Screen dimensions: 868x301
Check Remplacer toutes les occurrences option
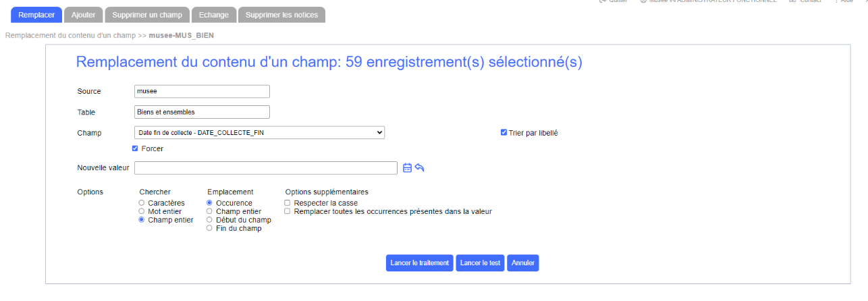pos(288,211)
